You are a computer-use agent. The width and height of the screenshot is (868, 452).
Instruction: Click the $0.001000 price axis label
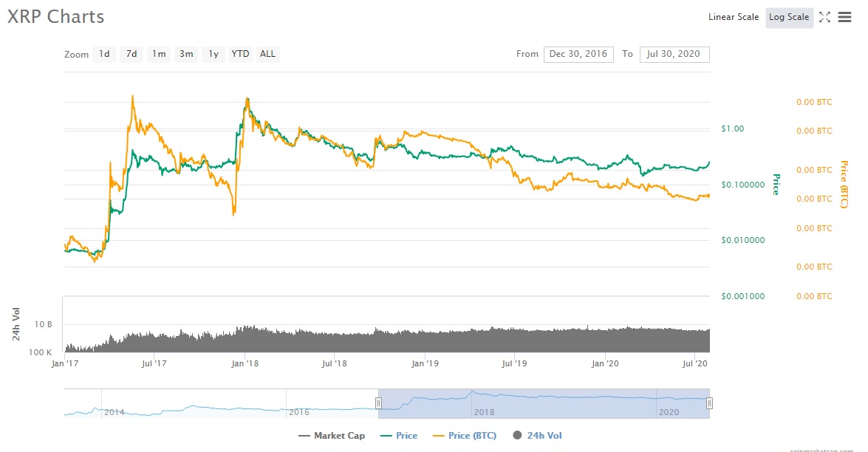(743, 297)
